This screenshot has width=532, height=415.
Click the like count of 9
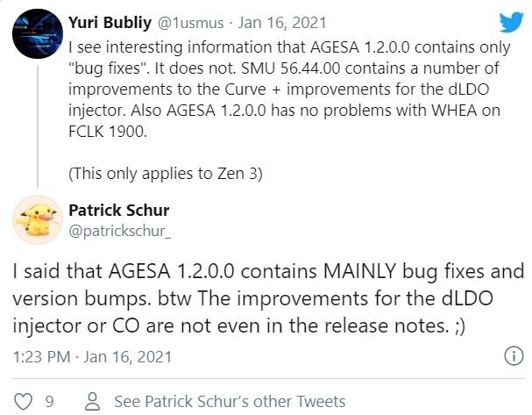50,401
